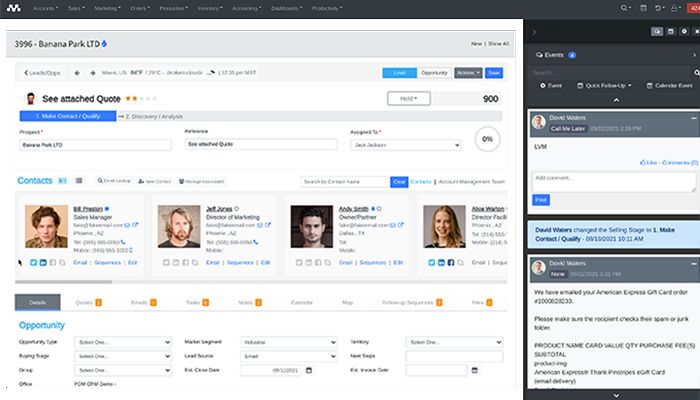Open the Lead Source select
Viewport: 700px width, 400px height.
[288, 356]
